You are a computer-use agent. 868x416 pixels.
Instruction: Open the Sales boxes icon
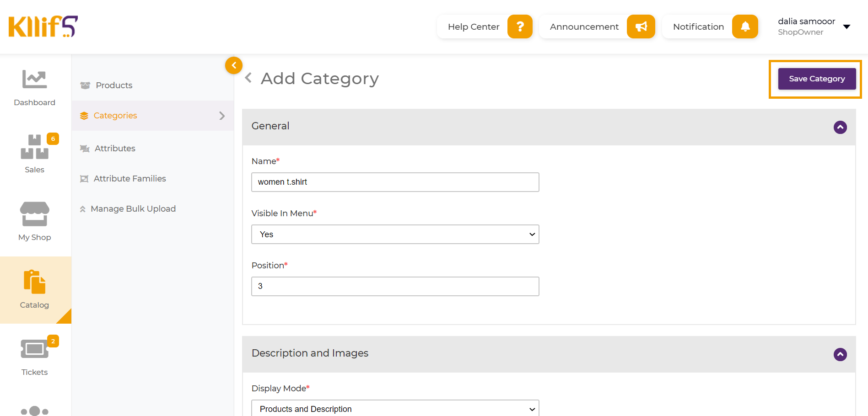click(34, 147)
